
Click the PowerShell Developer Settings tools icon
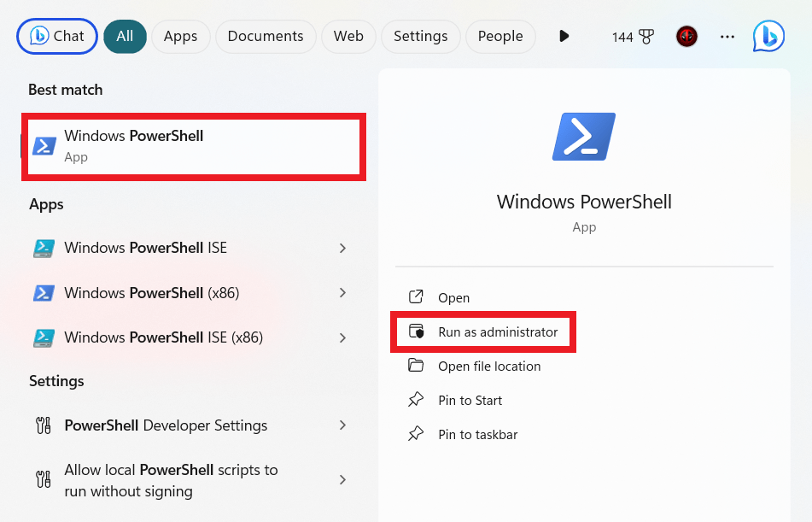click(44, 425)
